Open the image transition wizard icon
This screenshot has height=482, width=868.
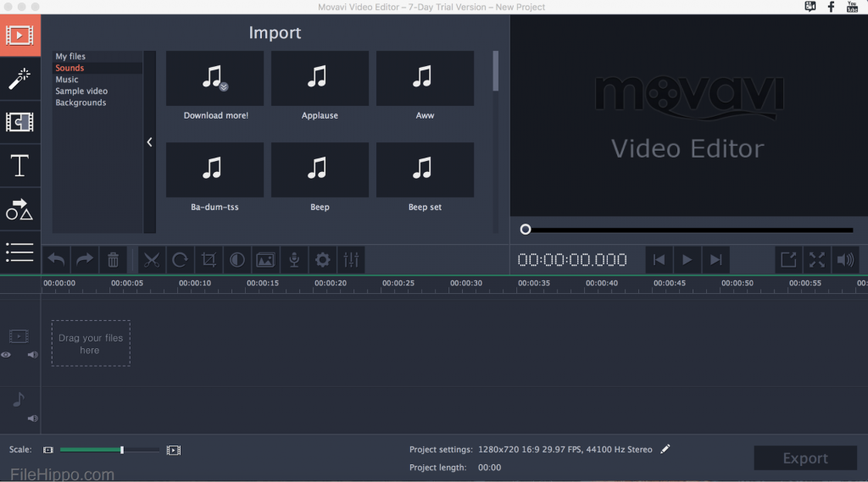click(265, 259)
